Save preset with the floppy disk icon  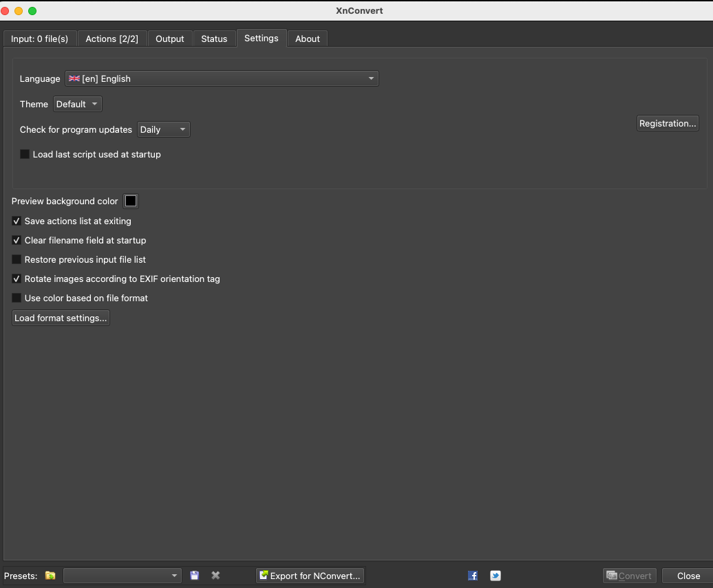point(195,576)
